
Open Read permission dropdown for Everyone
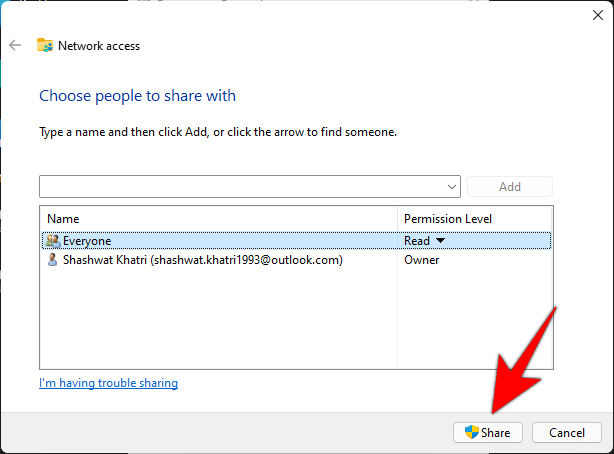pyautogui.click(x=439, y=241)
